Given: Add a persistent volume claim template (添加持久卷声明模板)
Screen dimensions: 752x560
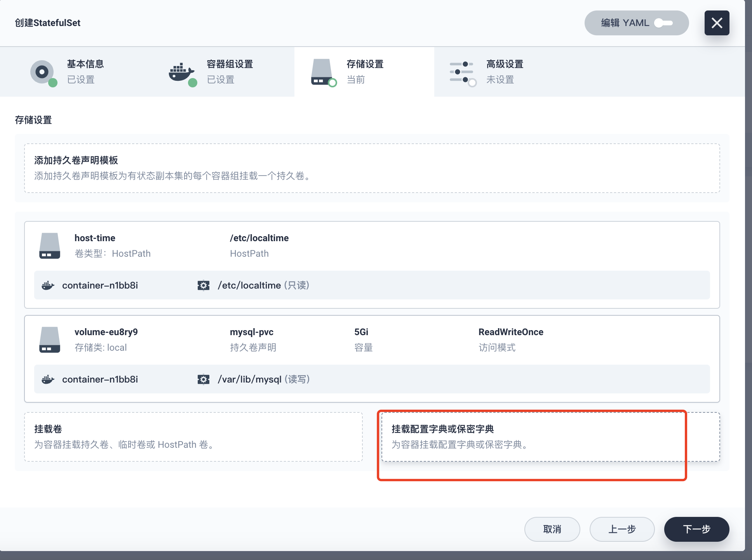Looking at the screenshot, I should tap(372, 168).
